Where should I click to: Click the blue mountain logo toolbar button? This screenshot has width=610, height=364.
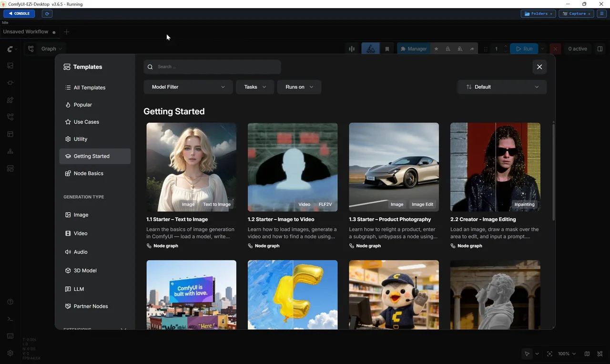coord(370,49)
